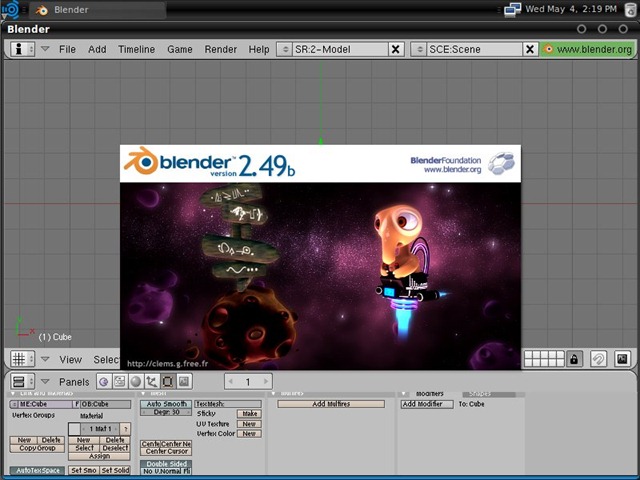Image resolution: width=640 pixels, height=480 pixels.
Task: Collapse the Mesh panel triangle
Action: point(143,393)
